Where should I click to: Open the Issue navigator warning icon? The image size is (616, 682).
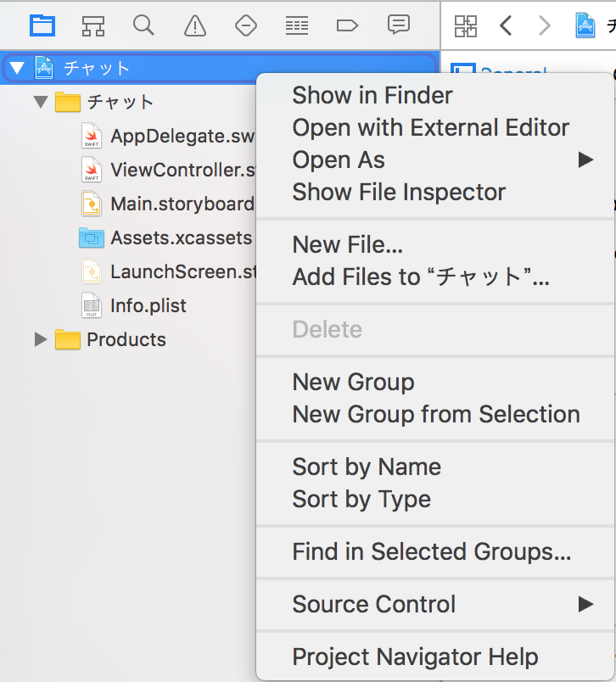(x=195, y=25)
